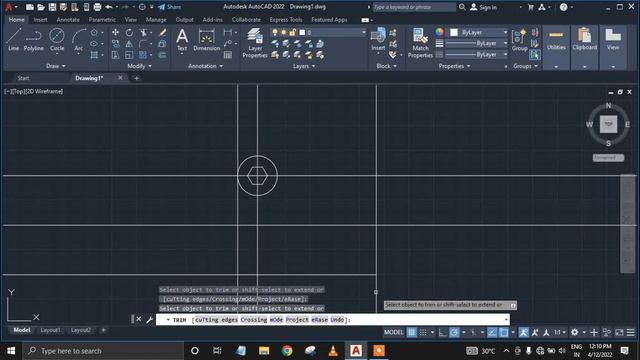
Task: Click the keyword search field
Action: (x=414, y=7)
